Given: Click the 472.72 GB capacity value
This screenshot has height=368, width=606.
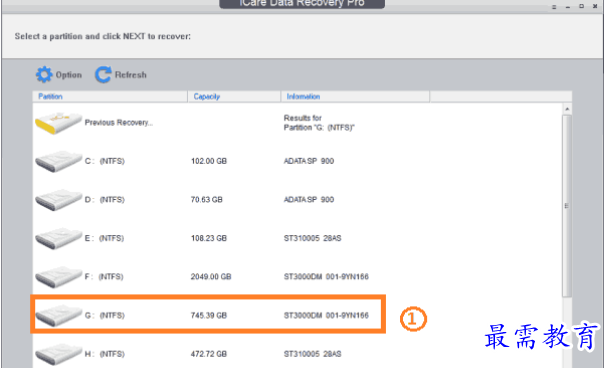Looking at the screenshot, I should [x=209, y=354].
